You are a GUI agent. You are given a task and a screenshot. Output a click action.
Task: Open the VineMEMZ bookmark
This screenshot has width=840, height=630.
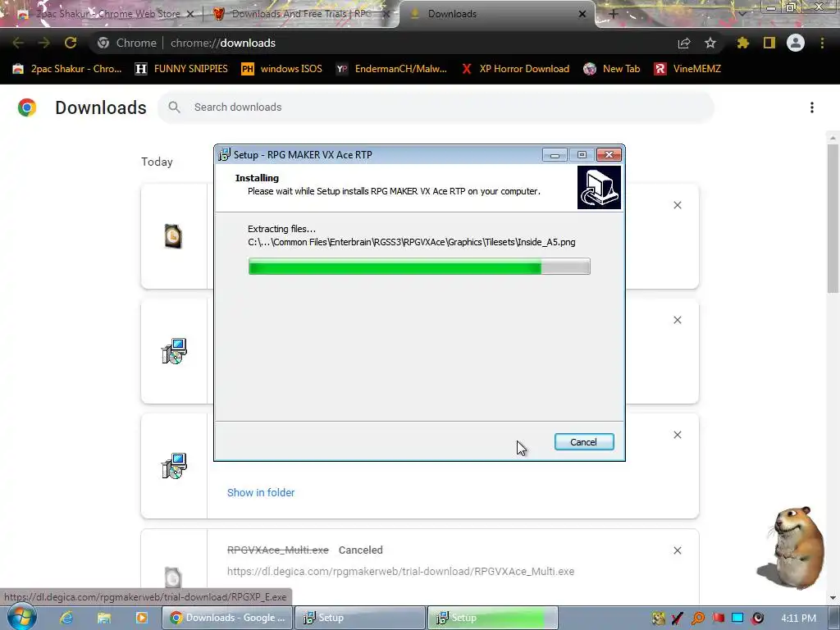click(688, 69)
